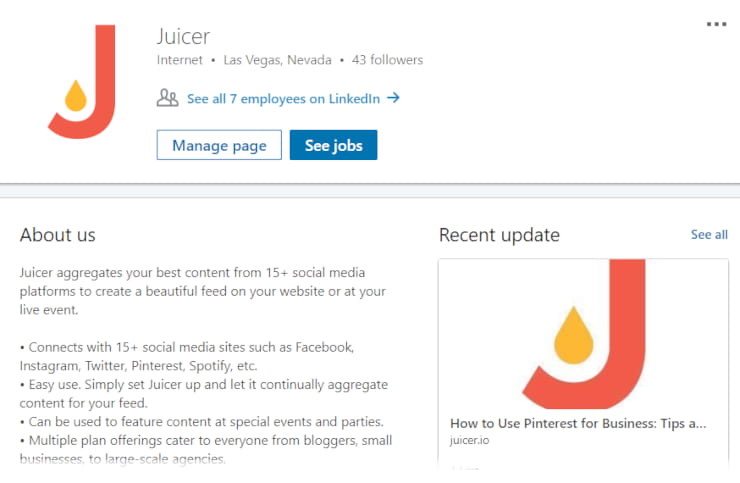Open the three-dot more options menu
Screen dimensions: 740x483
tap(716, 24)
